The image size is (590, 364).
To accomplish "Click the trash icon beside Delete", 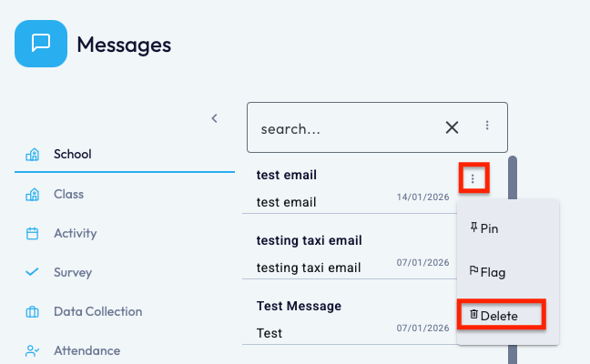I will [x=473, y=315].
